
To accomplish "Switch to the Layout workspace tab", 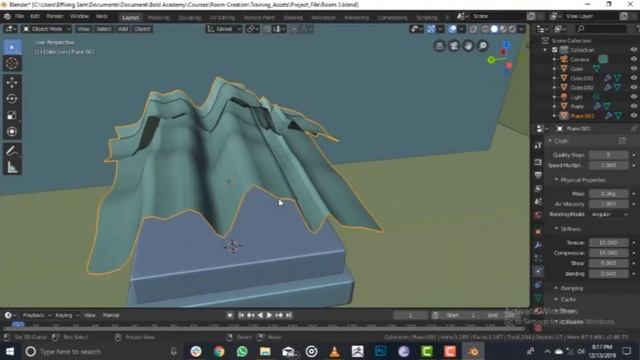I will pos(131,18).
